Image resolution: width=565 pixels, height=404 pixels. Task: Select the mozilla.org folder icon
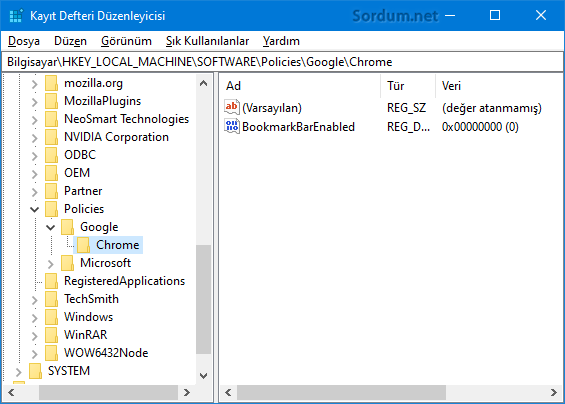coord(52,83)
